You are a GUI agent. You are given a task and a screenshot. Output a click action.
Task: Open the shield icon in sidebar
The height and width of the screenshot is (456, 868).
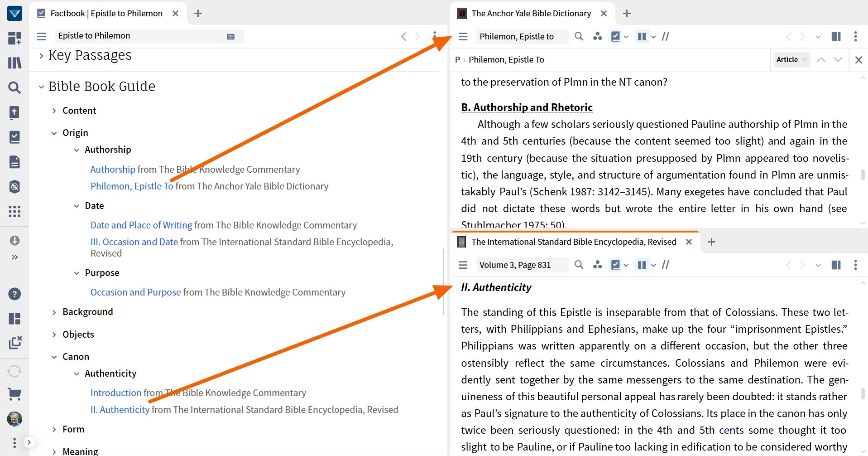coord(14,186)
